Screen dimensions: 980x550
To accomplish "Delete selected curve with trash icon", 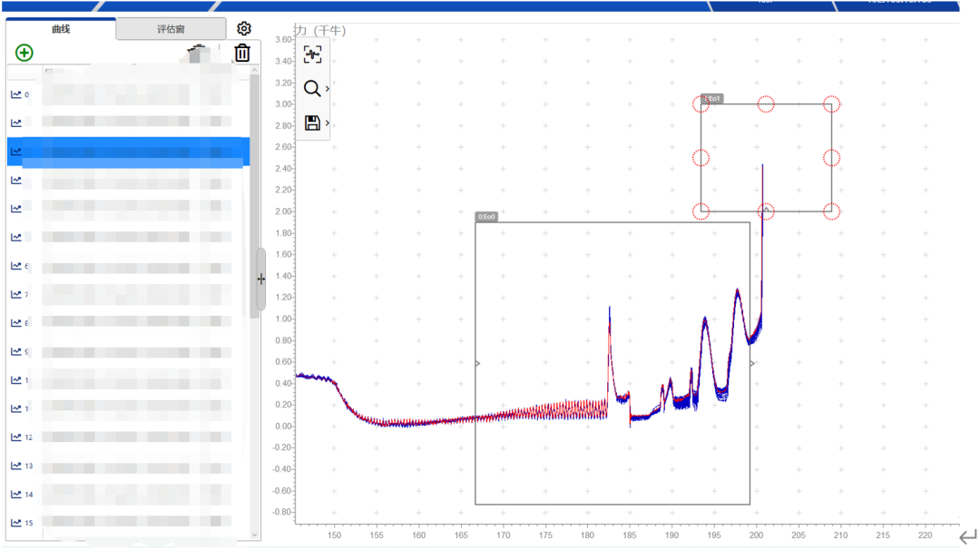I will coord(241,53).
